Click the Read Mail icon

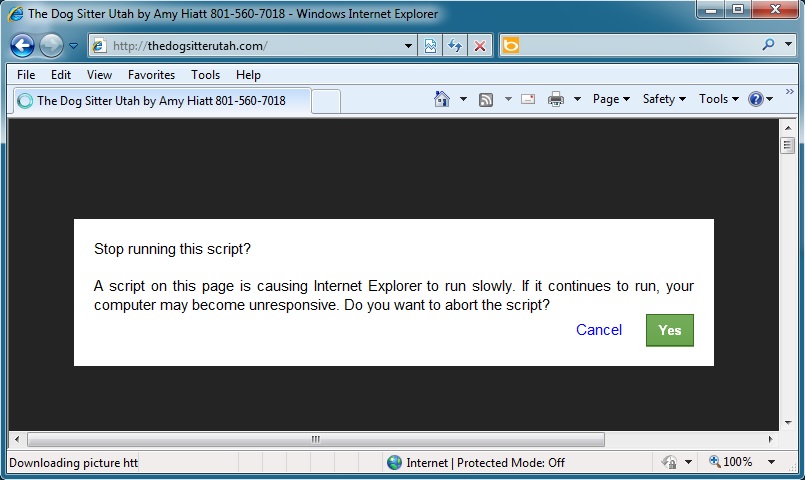pos(528,99)
